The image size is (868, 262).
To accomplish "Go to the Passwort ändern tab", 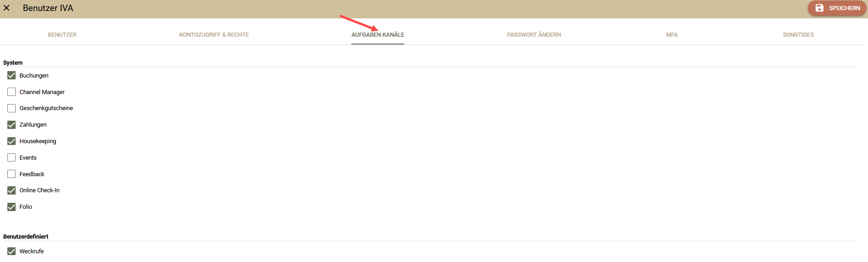I will tap(534, 35).
